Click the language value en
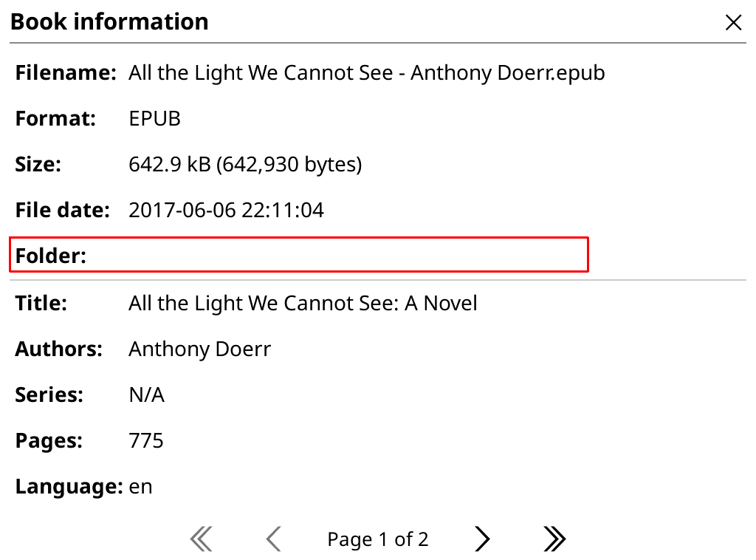Viewport: 756px width, 560px height. [x=142, y=486]
